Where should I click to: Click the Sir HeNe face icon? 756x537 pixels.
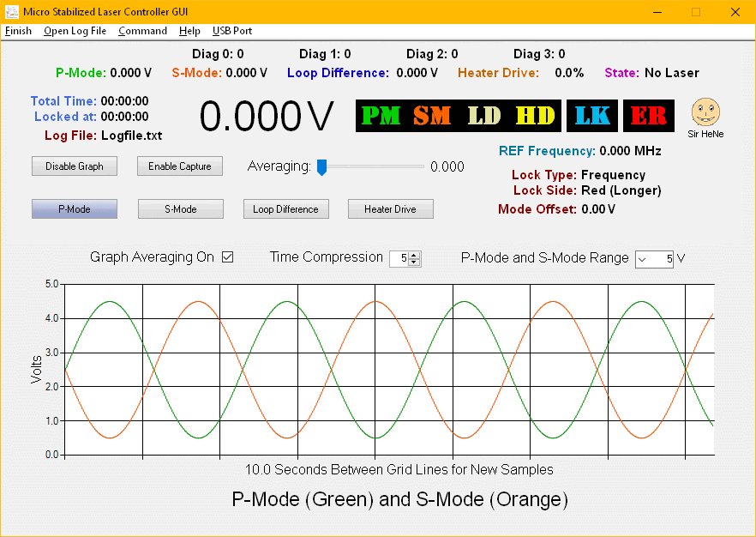705,112
